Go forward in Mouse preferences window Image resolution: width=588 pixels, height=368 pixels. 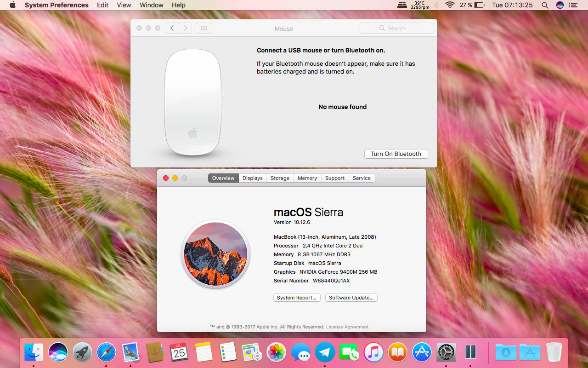click(186, 28)
